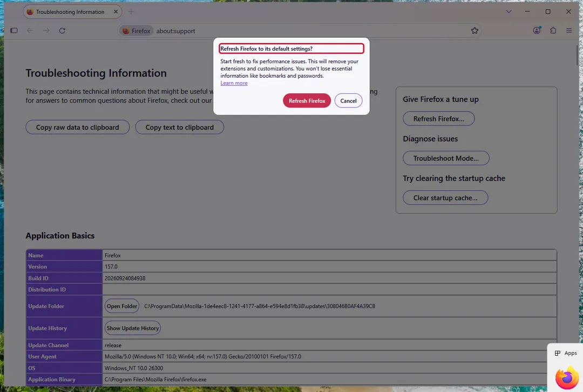Screen dimensions: 583x392
Task: Expand the list all tabs chevron
Action: tap(509, 11)
